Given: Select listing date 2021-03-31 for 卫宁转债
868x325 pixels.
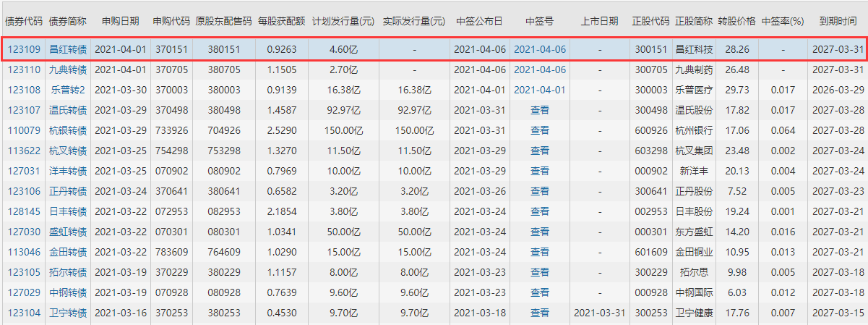Looking at the screenshot, I should [x=600, y=313].
